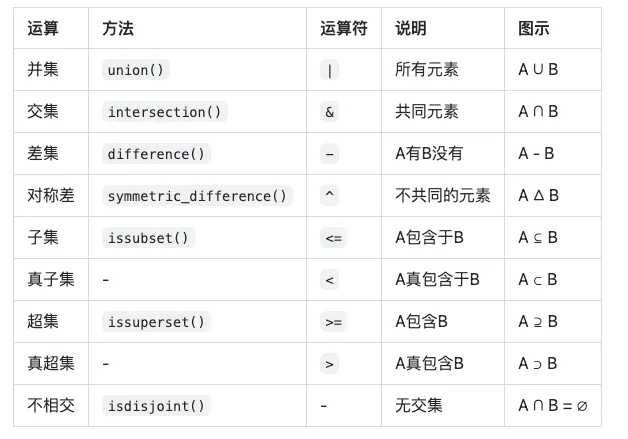
Task: Select the 不共同的元素 description cell
Action: pos(443,196)
